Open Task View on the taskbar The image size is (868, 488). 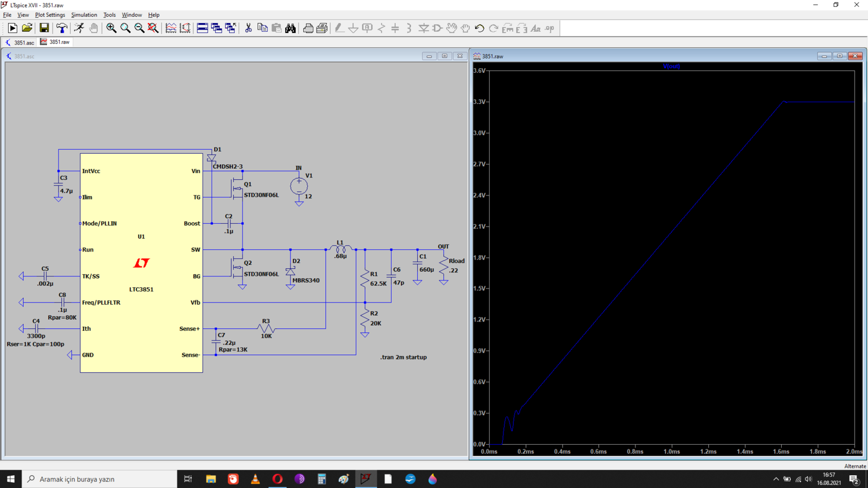click(x=187, y=479)
